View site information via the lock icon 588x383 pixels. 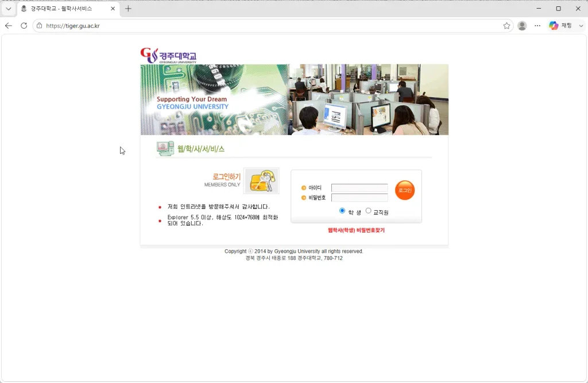40,25
